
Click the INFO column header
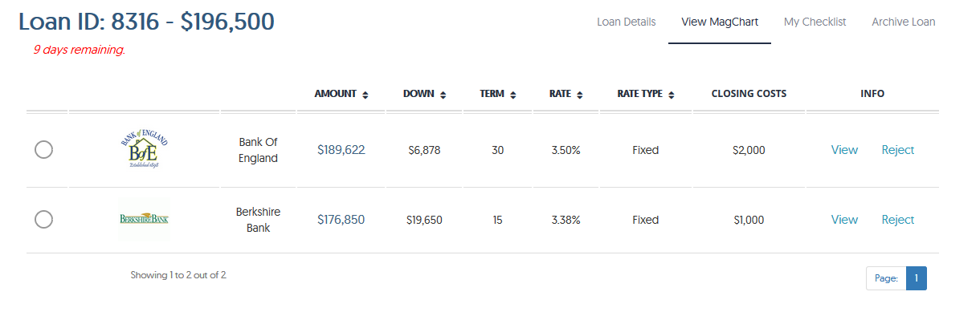click(x=872, y=94)
